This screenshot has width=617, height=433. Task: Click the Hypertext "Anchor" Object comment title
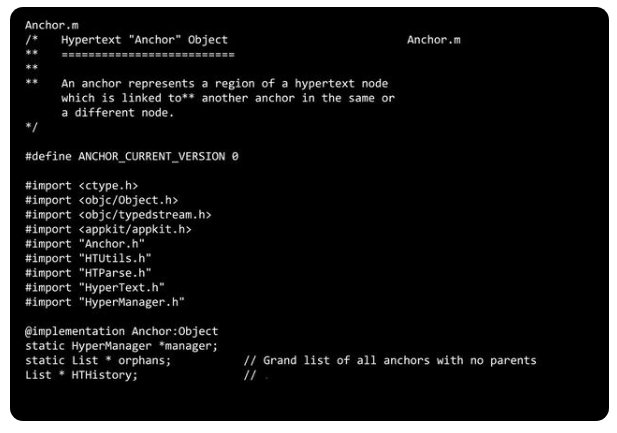[x=144, y=40]
